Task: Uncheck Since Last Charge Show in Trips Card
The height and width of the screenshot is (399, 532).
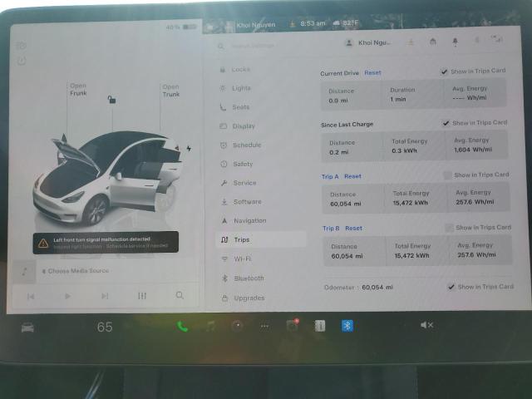Action: 446,123
